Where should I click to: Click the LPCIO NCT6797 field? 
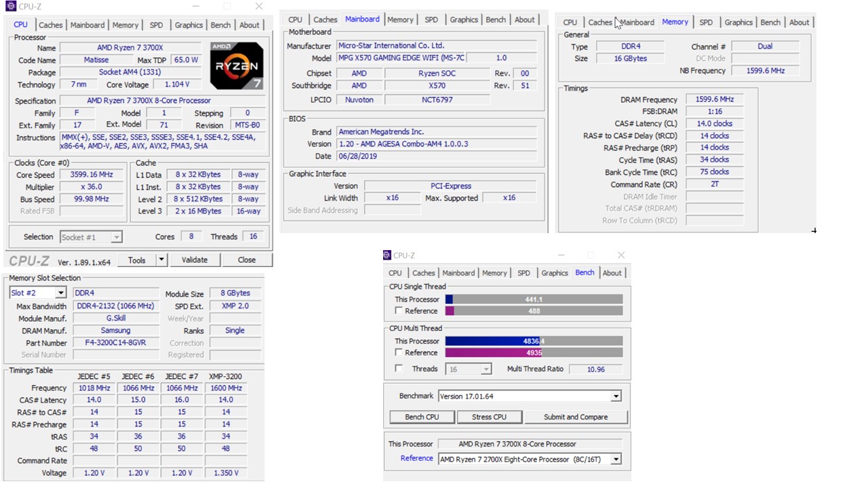point(437,100)
